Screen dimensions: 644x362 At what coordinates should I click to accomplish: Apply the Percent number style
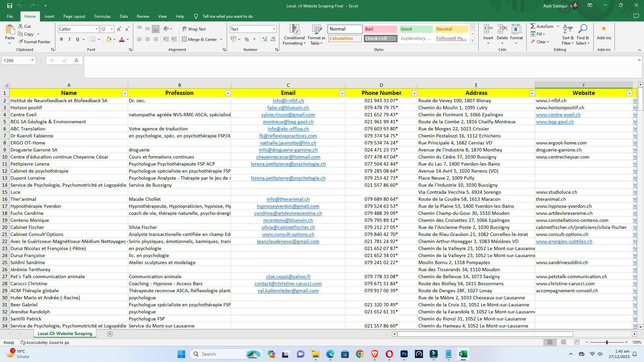point(247,39)
